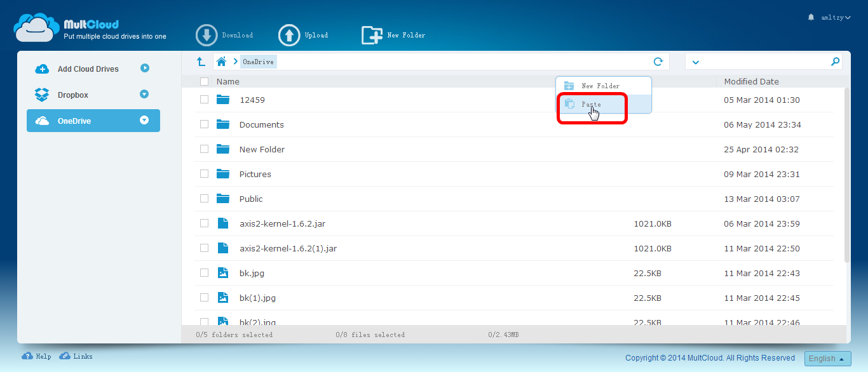Check the box for New Folder row
Image resolution: width=868 pixels, height=372 pixels.
tap(204, 149)
